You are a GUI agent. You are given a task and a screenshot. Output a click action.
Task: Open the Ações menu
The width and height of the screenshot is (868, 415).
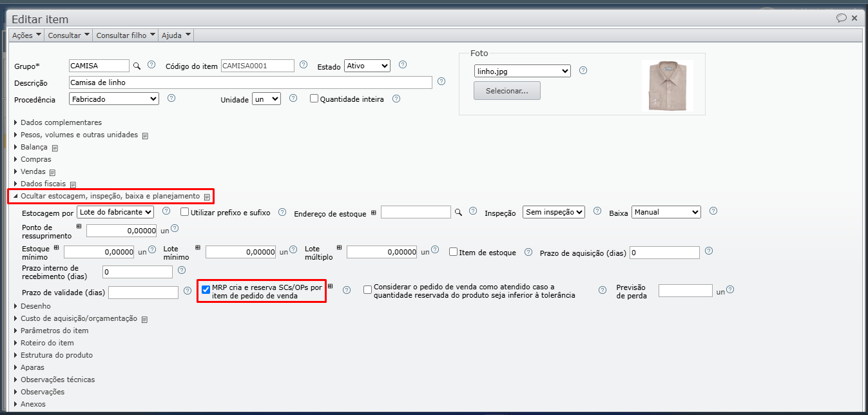pos(27,35)
